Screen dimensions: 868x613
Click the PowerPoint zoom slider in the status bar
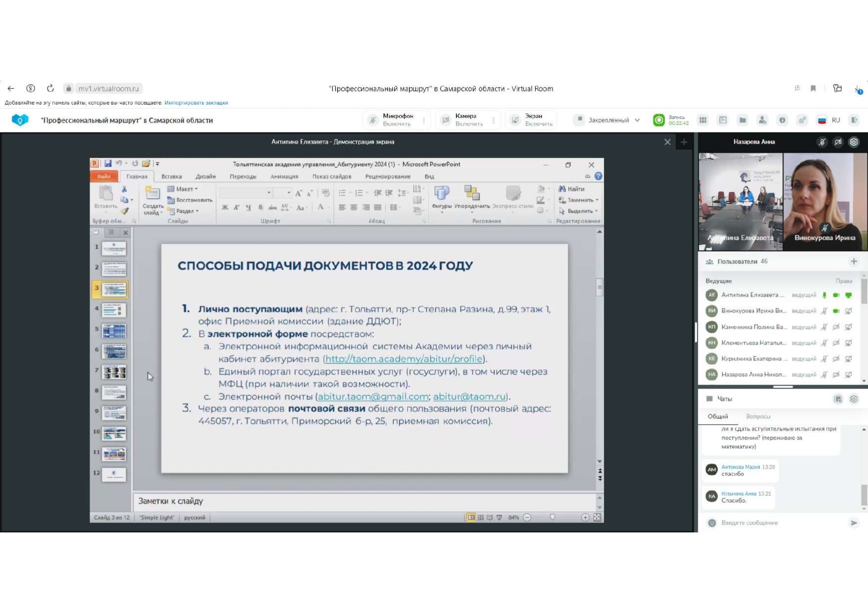(552, 518)
